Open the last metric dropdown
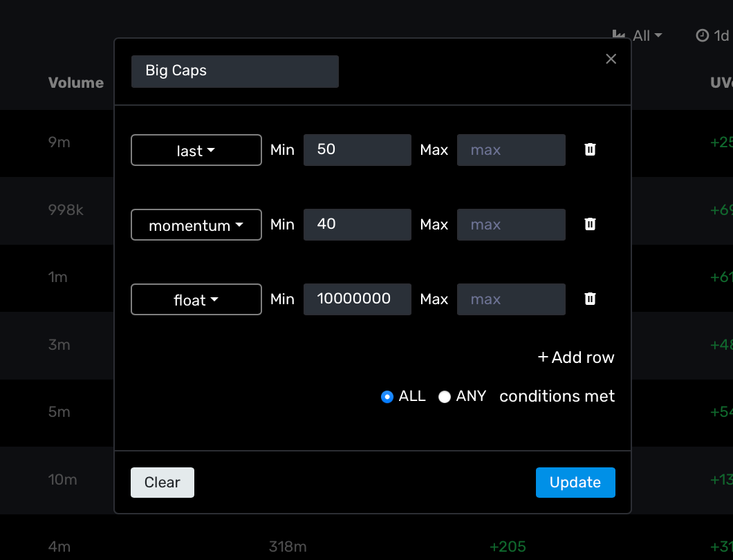This screenshot has width=733, height=560. pos(196,150)
